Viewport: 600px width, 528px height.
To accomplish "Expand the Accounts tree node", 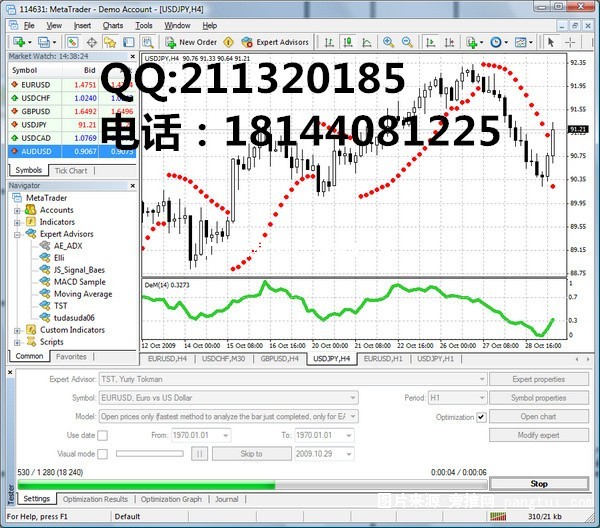I will 17,210.
